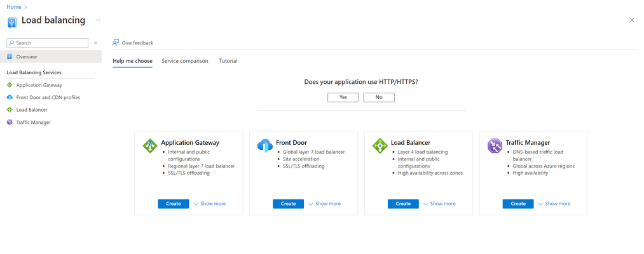Switch to Help me choose tab
644x254 pixels.
(133, 61)
